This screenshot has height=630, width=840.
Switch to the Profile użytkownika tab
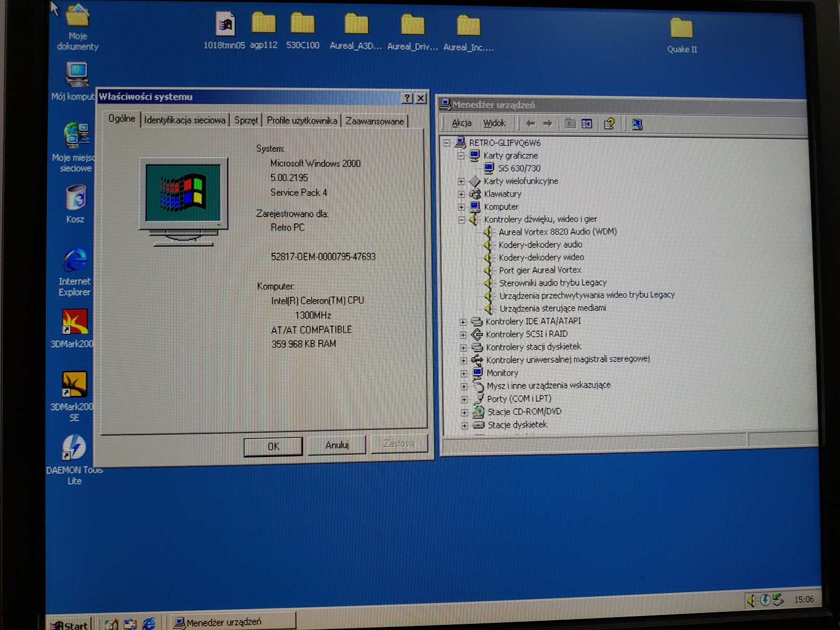point(302,121)
